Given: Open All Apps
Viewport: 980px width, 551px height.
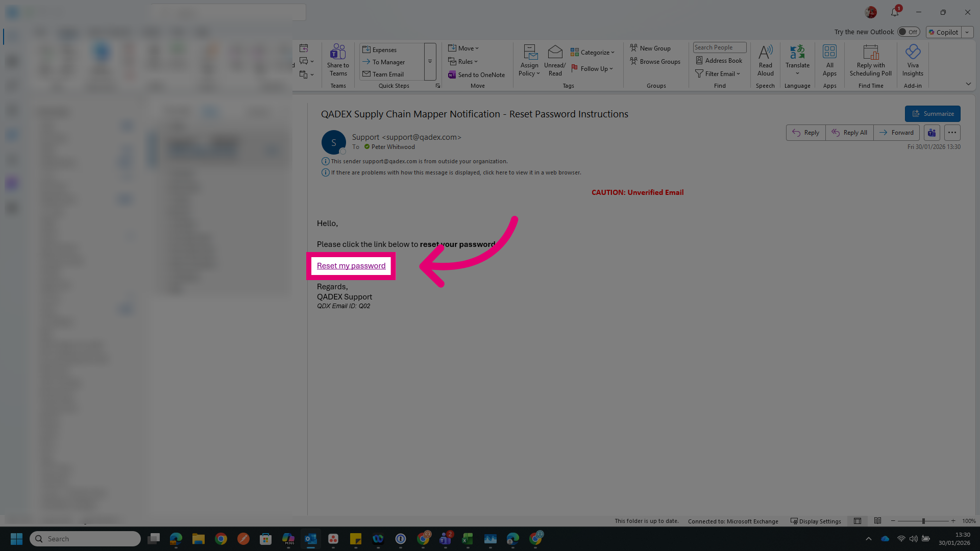Looking at the screenshot, I should [829, 60].
